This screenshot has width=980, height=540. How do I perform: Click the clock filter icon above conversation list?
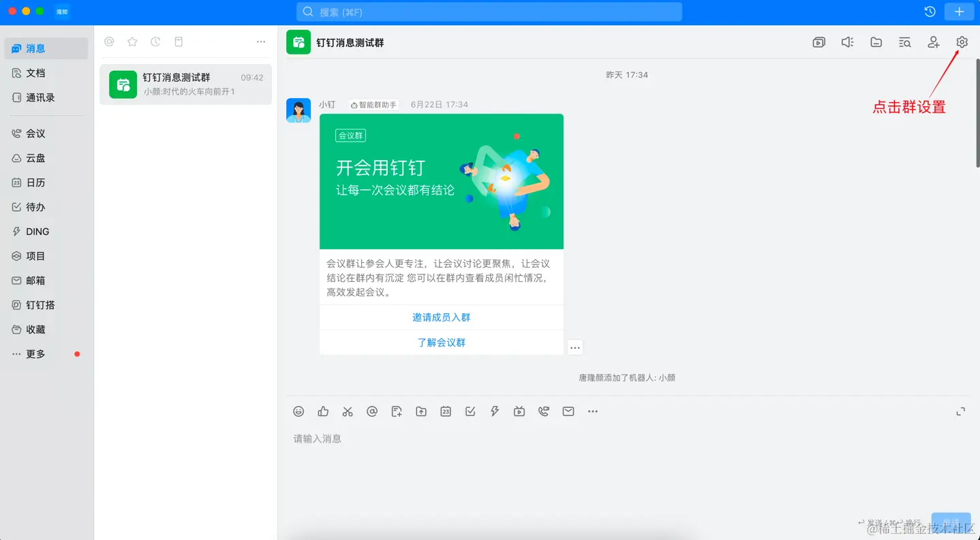tap(156, 42)
